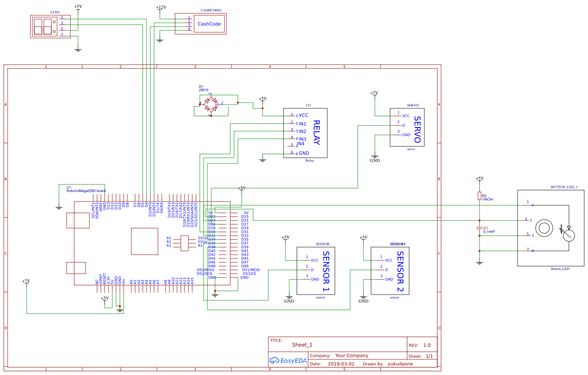Viewport: 588px width, 375px height.
Task: Click the EasyEDA logo in title block
Action: click(288, 361)
